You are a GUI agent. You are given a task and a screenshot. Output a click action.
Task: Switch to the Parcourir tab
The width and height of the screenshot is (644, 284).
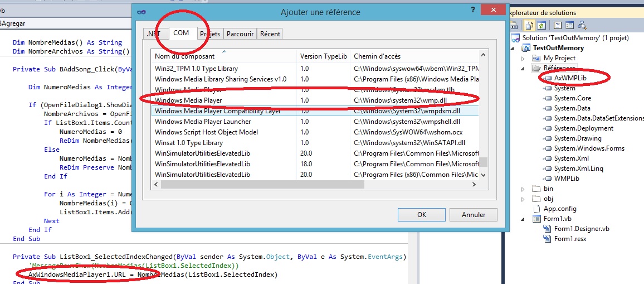pos(240,33)
